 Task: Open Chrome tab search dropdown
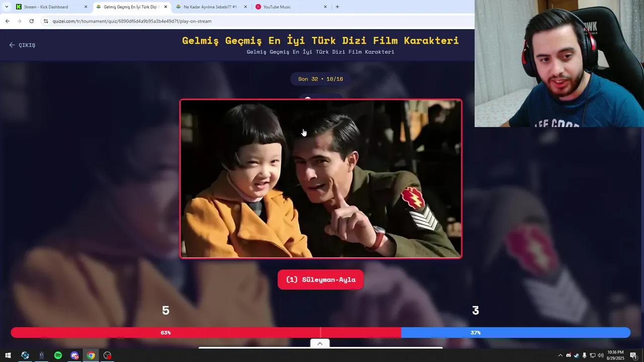point(7,7)
